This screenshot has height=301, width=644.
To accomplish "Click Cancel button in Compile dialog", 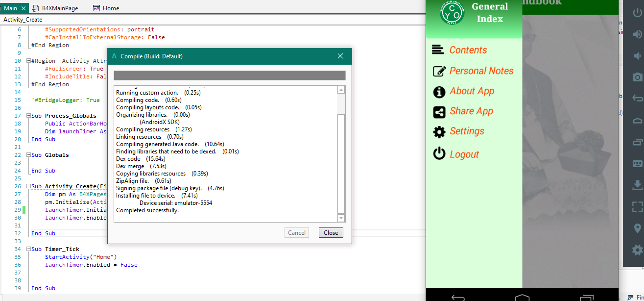I will point(297,233).
